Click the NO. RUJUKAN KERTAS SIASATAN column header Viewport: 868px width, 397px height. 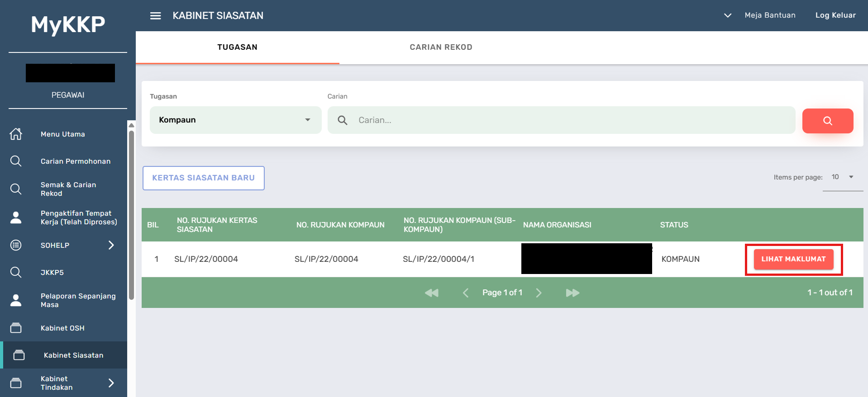[217, 225]
